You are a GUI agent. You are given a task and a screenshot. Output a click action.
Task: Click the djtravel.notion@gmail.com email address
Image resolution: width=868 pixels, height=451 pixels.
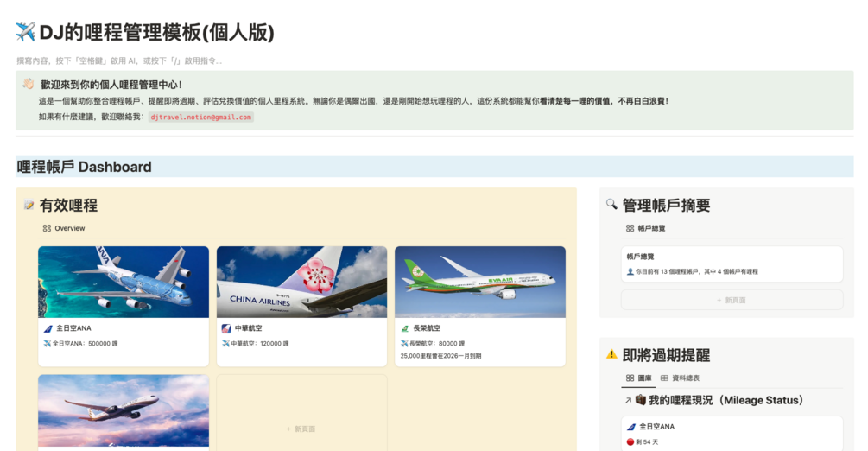point(201,117)
